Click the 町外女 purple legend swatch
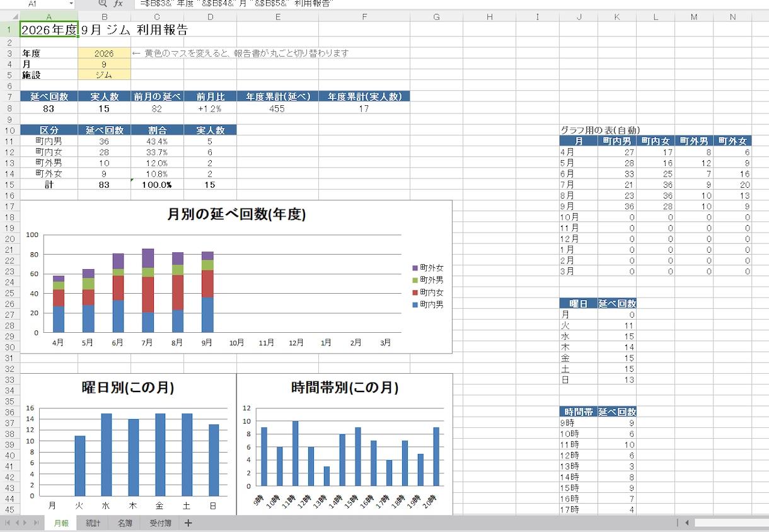Image resolution: width=769 pixels, height=532 pixels. (414, 268)
